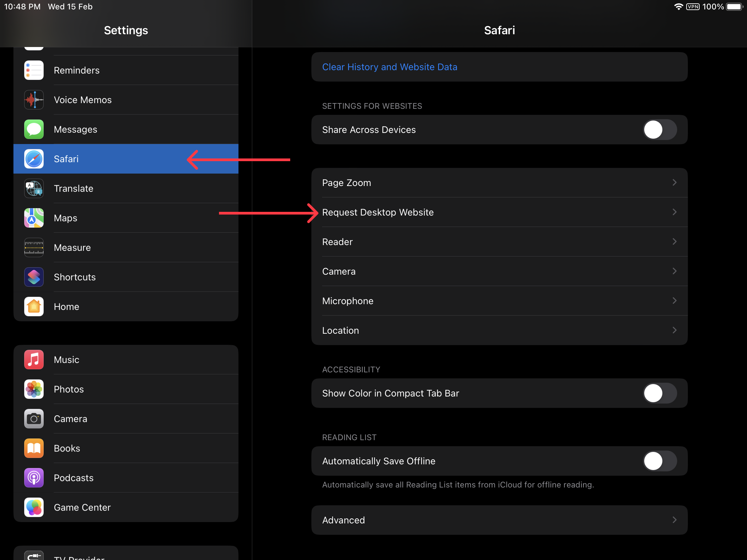Select the Messages bubble icon

34,129
